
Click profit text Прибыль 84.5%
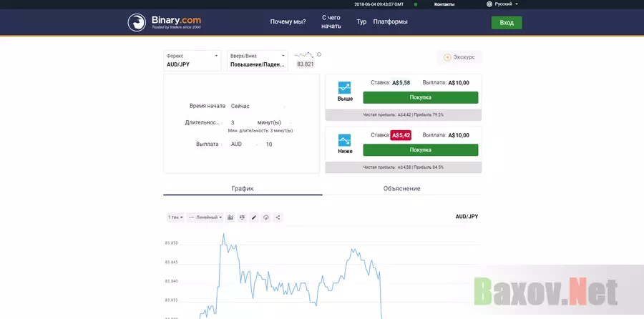429,167
